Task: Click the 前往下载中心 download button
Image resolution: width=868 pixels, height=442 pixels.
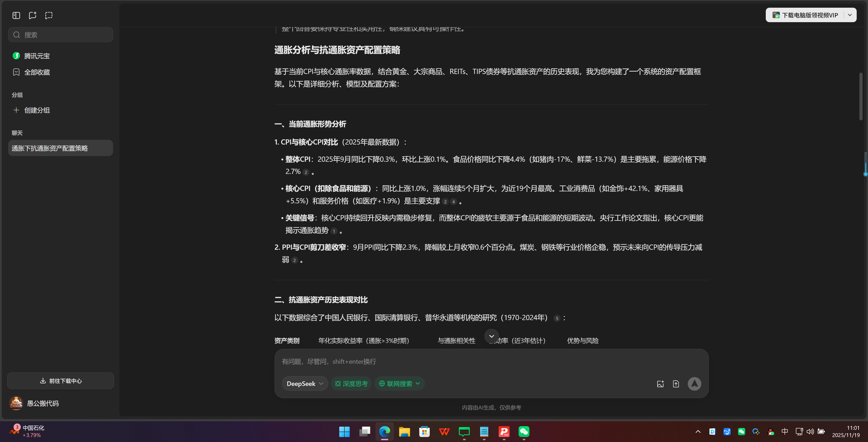Action: pyautogui.click(x=60, y=381)
